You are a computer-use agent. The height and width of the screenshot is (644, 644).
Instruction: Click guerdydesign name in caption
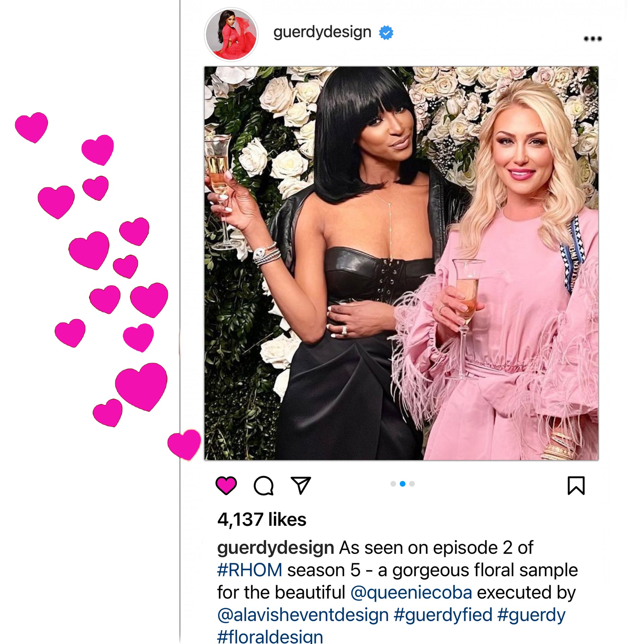coord(275,548)
